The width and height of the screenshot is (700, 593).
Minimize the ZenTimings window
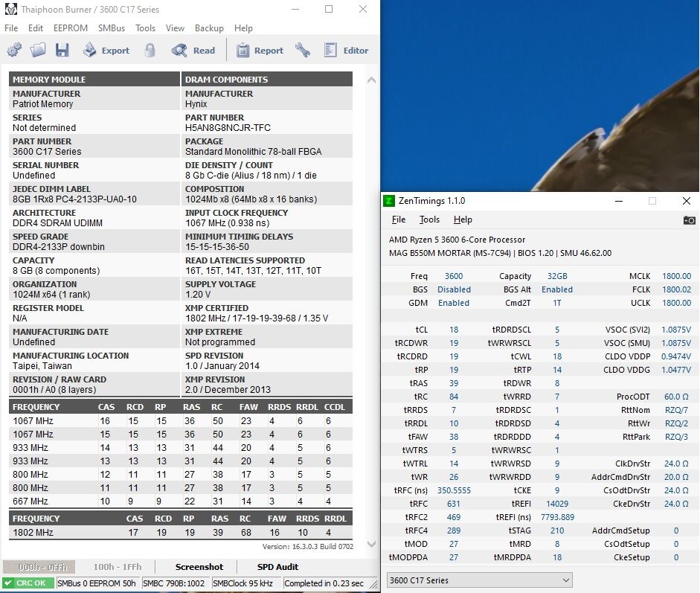pos(619,201)
